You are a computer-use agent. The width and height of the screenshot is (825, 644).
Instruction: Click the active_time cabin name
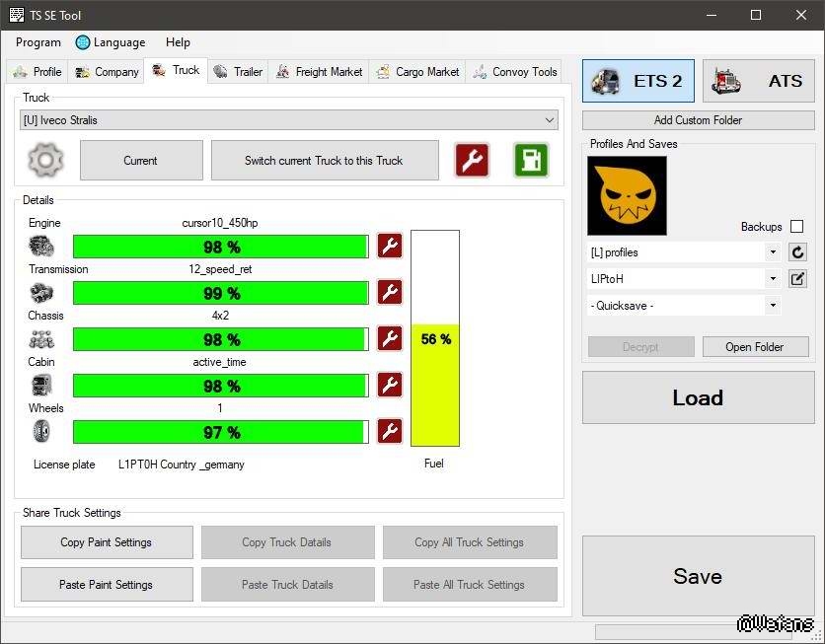point(219,362)
